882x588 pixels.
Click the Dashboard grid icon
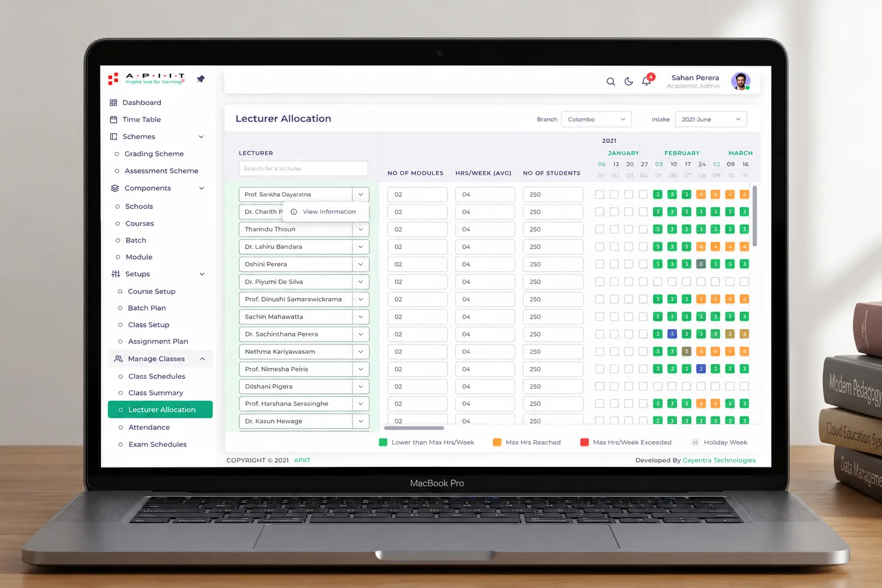coord(113,102)
